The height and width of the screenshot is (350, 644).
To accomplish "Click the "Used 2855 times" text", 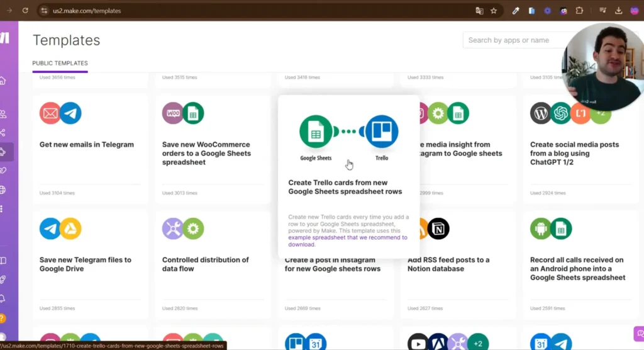I will pos(57,308).
